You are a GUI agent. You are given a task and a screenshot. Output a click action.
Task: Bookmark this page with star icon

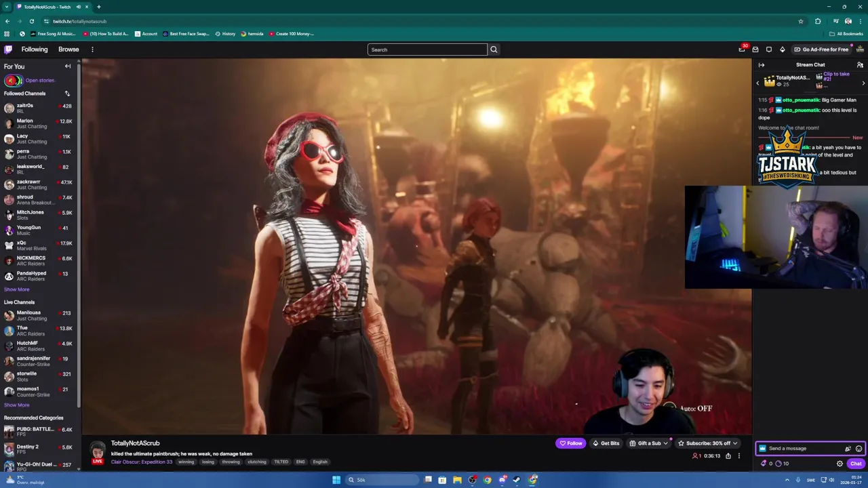(x=801, y=21)
